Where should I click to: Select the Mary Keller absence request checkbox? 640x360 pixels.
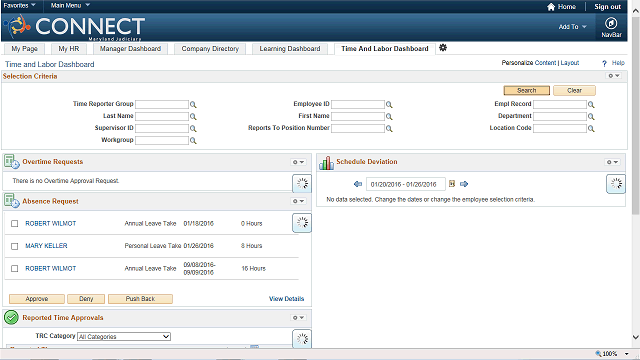pyautogui.click(x=15, y=246)
